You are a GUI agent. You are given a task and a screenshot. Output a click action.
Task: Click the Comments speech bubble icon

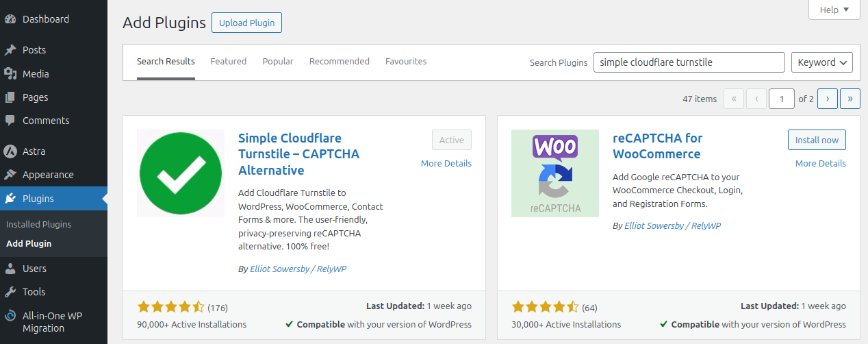(10, 121)
